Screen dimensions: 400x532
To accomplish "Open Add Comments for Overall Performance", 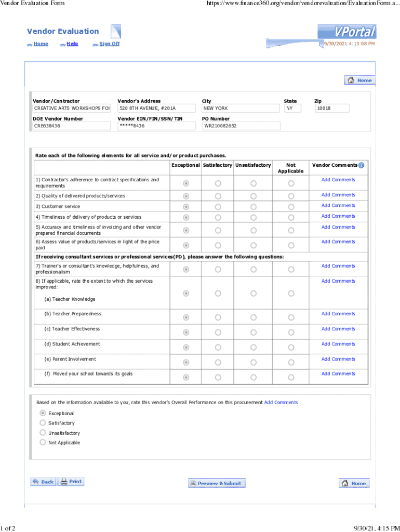I will (281, 403).
